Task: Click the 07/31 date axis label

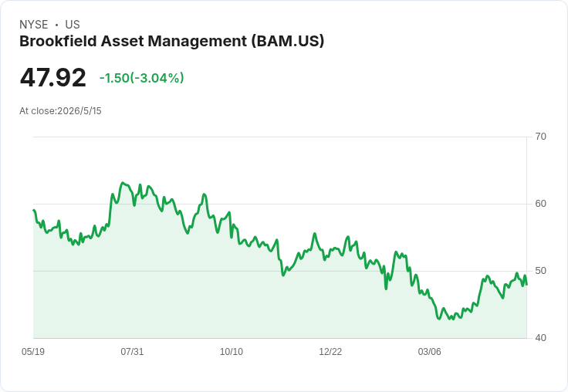Action: click(132, 352)
